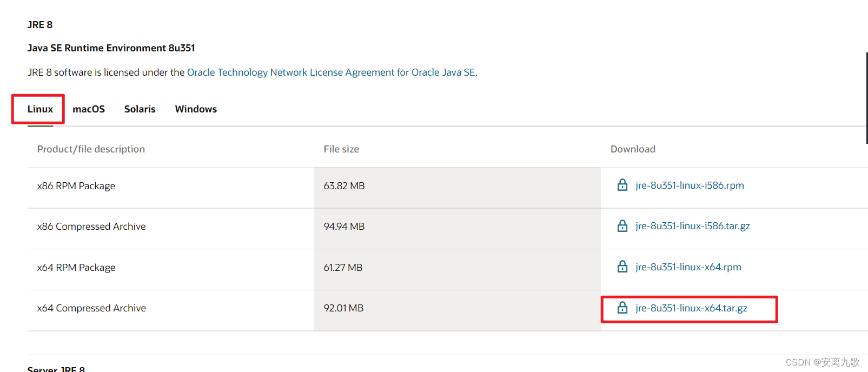The width and height of the screenshot is (868, 372).
Task: Click the 'Java SE Runtime Environment 8u351' heading
Action: click(111, 48)
